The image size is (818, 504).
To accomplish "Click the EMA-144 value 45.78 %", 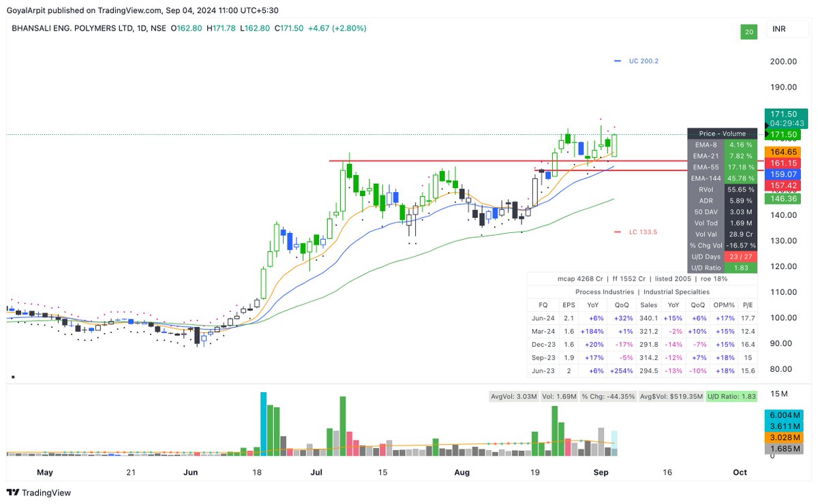I will [x=740, y=178].
